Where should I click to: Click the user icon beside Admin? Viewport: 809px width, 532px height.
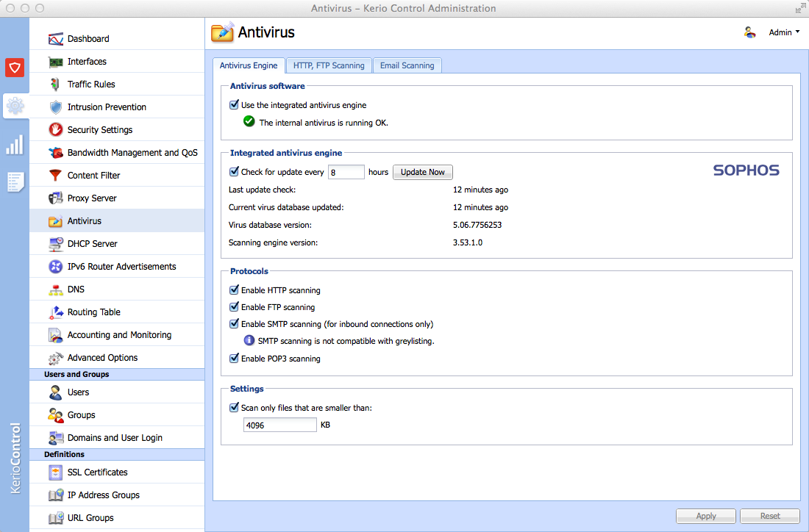click(x=749, y=32)
